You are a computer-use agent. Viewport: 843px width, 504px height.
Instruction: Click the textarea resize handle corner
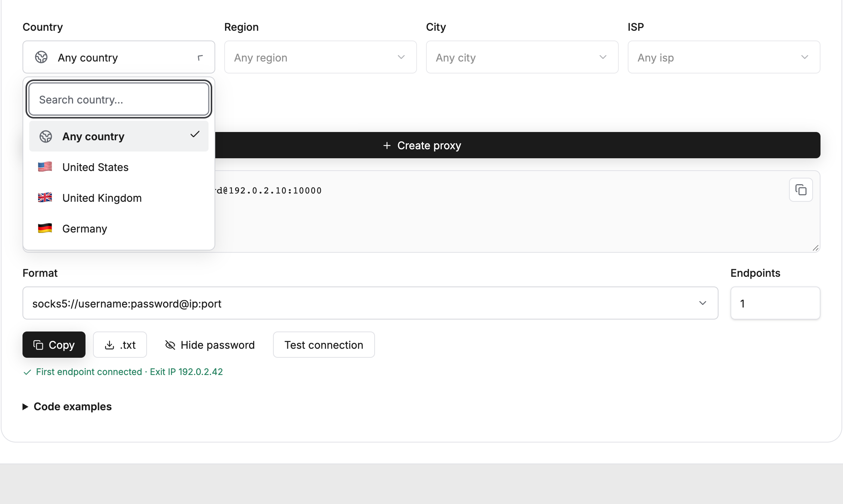[x=815, y=248]
